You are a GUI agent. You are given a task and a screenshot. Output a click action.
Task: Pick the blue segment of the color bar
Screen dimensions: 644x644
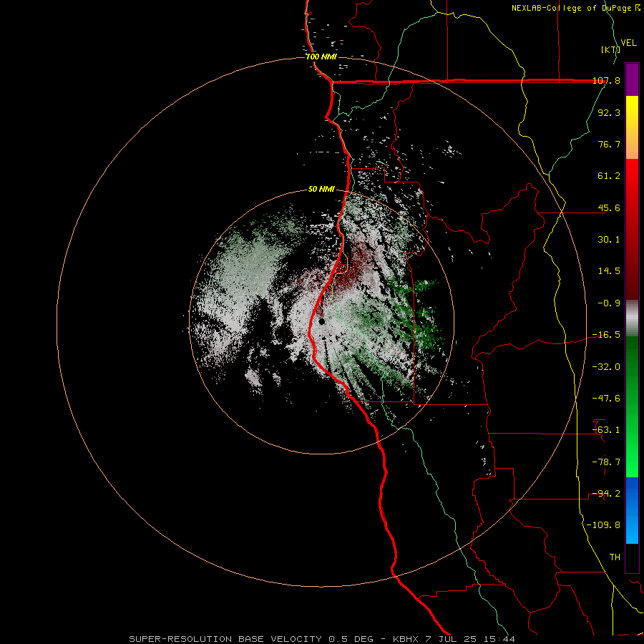point(632,510)
